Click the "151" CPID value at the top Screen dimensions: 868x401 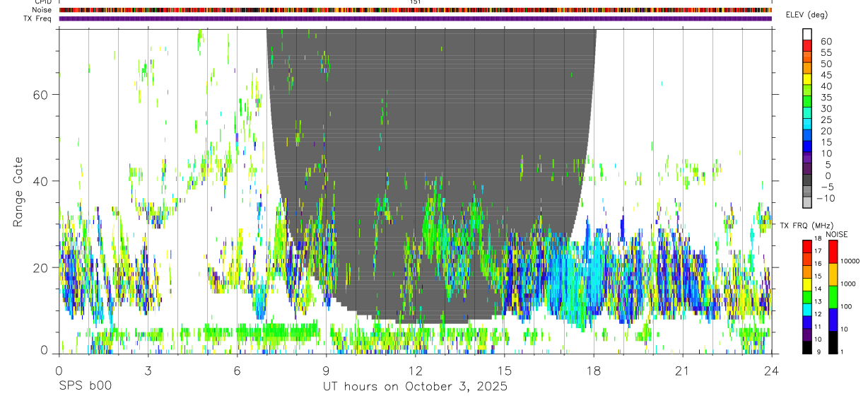pos(415,2)
